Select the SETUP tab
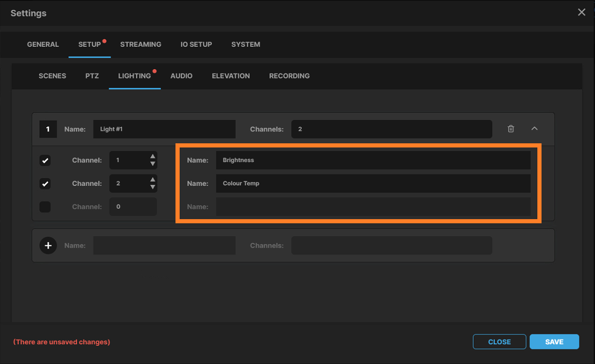 coord(89,45)
